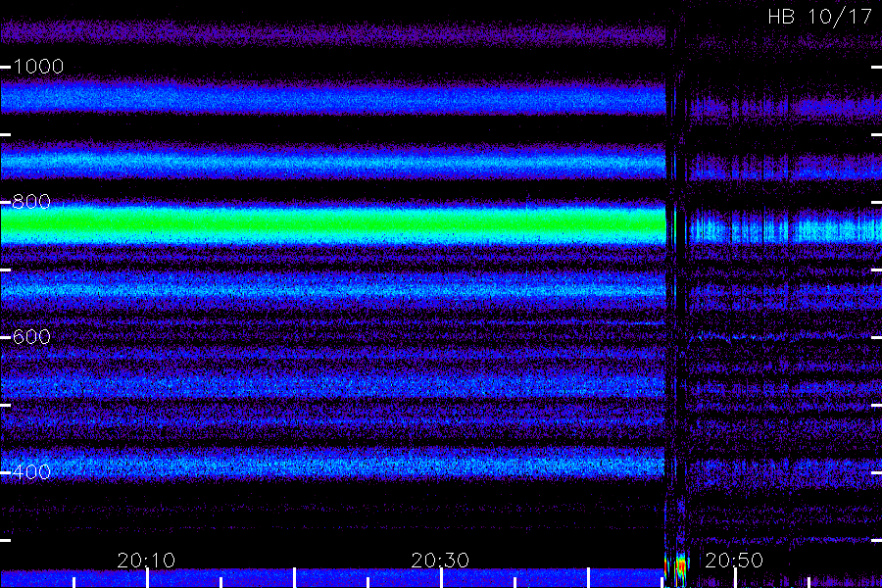Viewport: 882px width, 588px height.
Task: Click the red-yellow burst near bottom axis
Action: tap(680, 567)
